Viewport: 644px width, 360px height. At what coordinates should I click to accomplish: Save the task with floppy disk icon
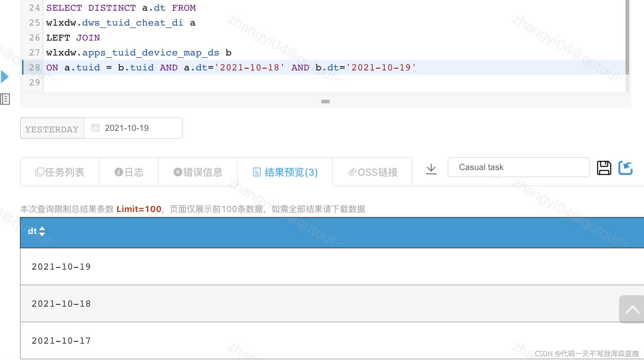pyautogui.click(x=604, y=168)
